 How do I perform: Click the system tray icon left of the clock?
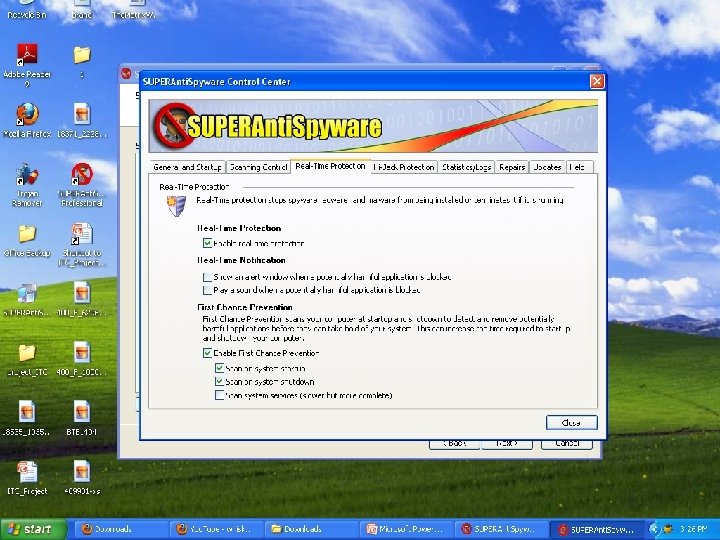click(667, 529)
